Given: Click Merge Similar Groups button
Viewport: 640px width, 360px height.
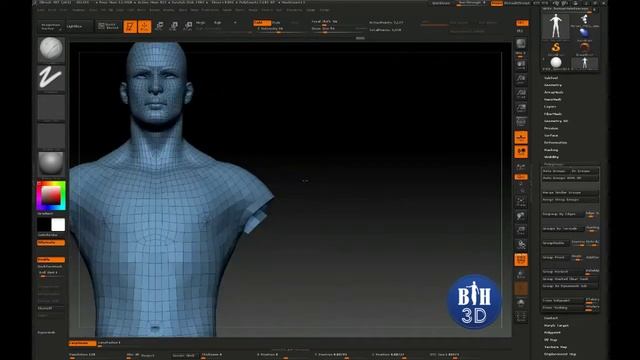Looking at the screenshot, I should pyautogui.click(x=570, y=192).
